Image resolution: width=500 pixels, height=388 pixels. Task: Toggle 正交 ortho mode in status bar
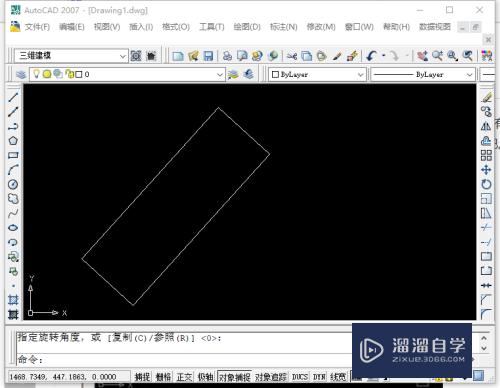(184, 377)
